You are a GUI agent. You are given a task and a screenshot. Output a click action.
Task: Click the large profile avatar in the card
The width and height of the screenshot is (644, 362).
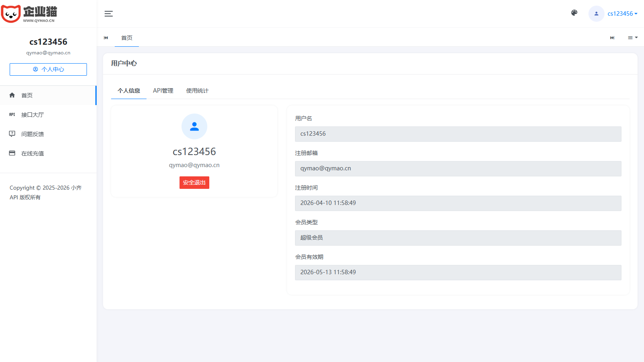coord(194,126)
